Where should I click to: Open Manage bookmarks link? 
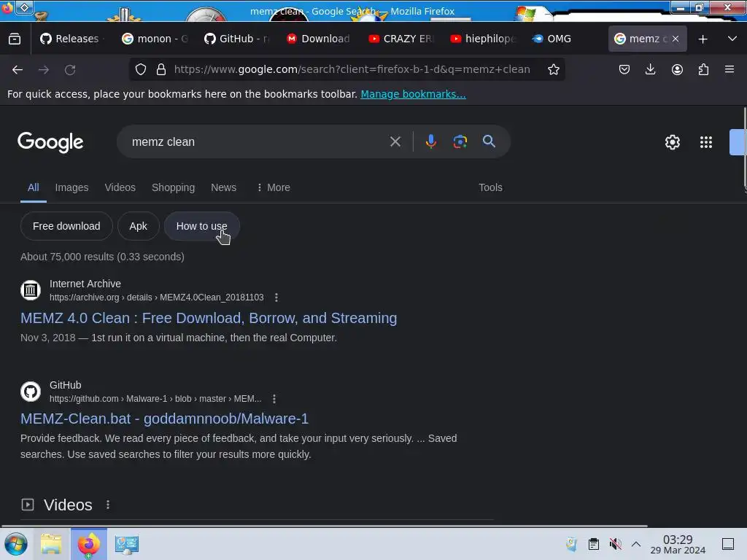(x=413, y=94)
